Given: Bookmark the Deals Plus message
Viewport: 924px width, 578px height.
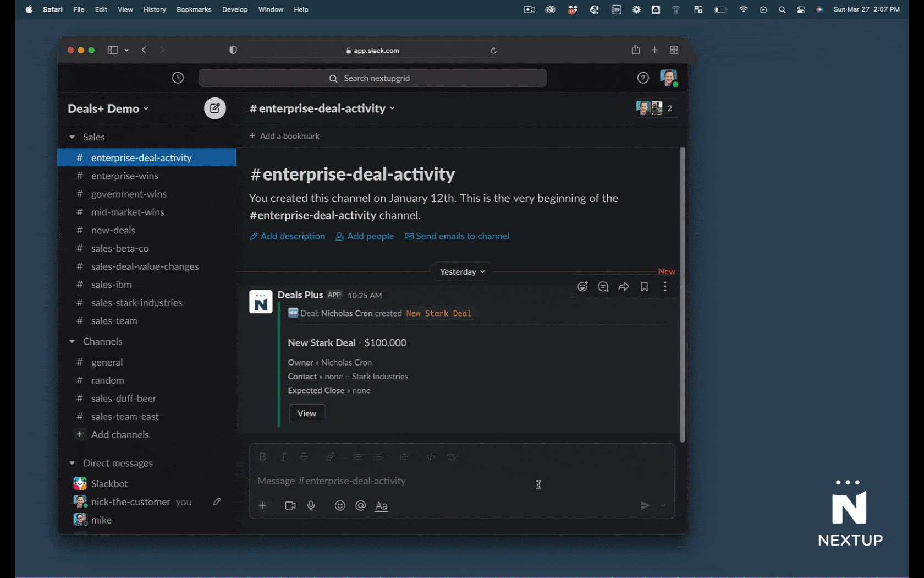Looking at the screenshot, I should pos(645,287).
